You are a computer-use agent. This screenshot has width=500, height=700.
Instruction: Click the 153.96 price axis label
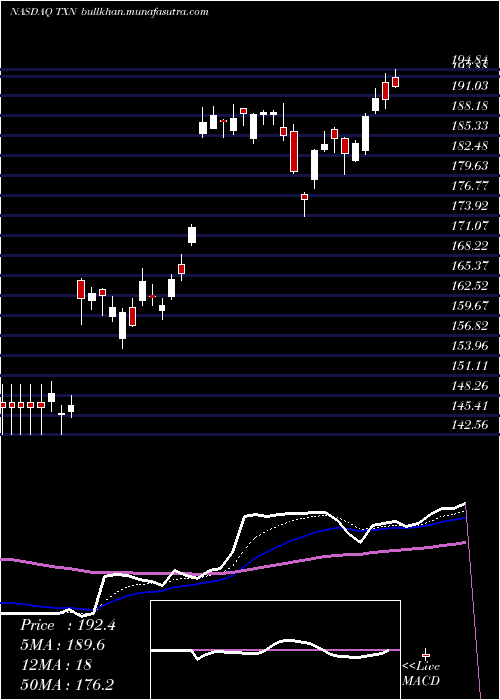click(469, 346)
